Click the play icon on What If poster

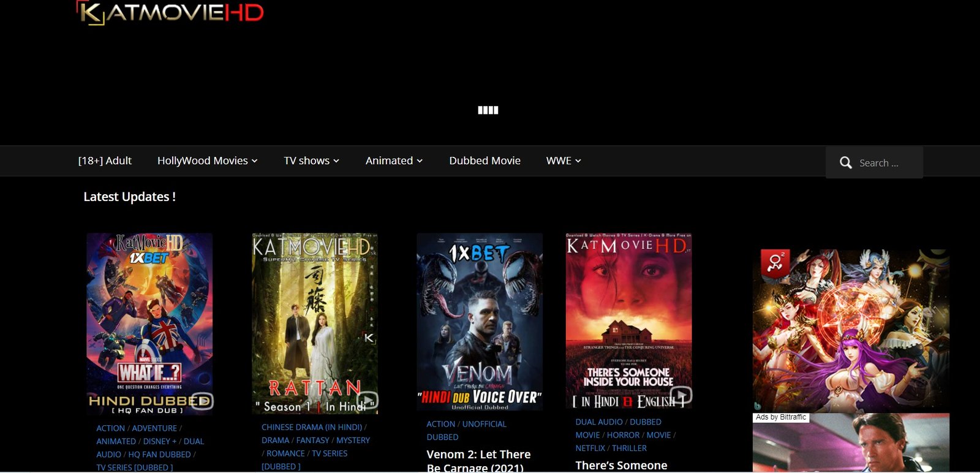pos(202,401)
